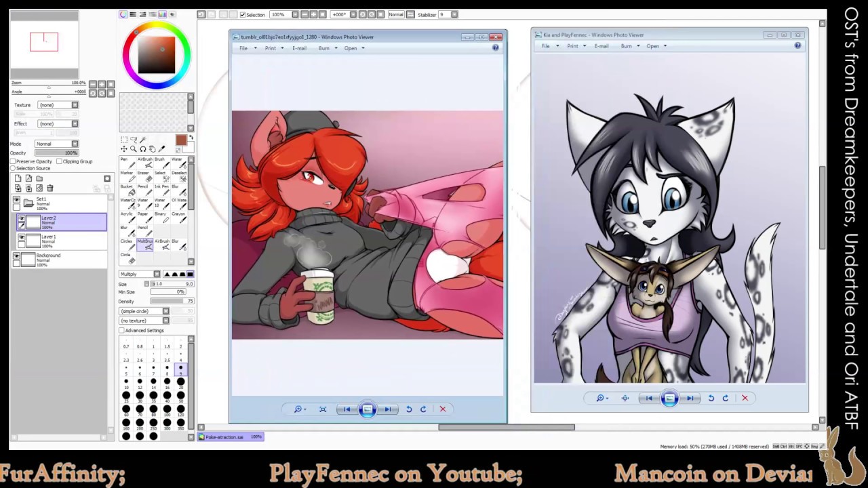The image size is (868, 488).
Task: Open the Stabilizer value dropdown
Action: click(454, 14)
